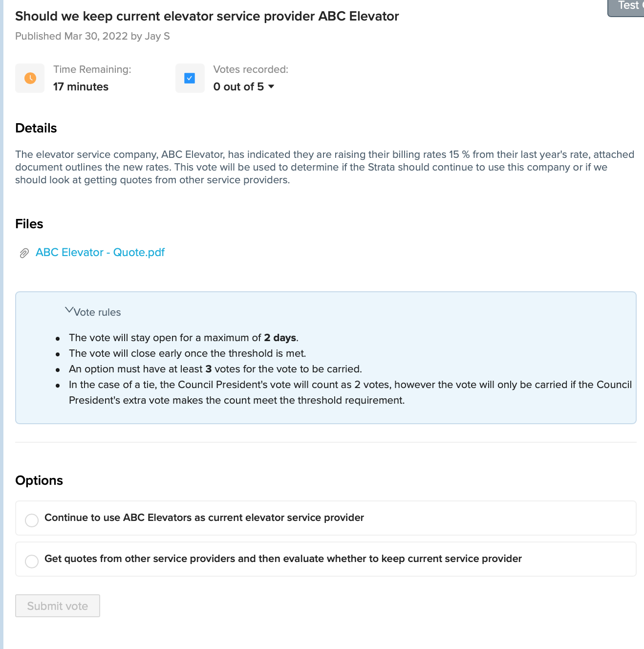Open ABC Elevator - Quote.pdf file link
Screen dimensions: 644x649
pos(100,253)
